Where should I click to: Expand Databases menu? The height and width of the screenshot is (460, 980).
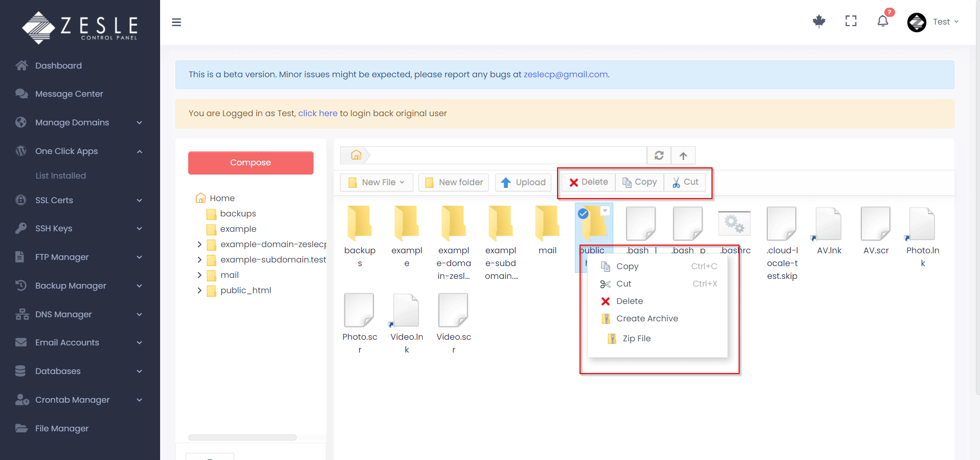(79, 371)
